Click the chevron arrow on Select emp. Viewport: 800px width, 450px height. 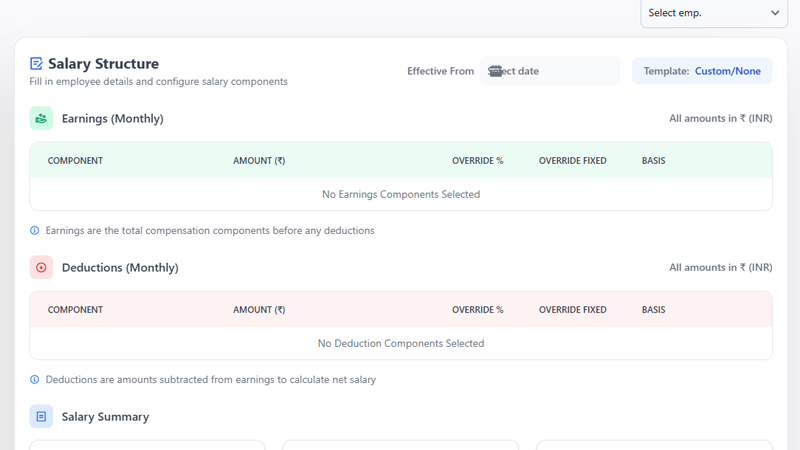[x=775, y=13]
